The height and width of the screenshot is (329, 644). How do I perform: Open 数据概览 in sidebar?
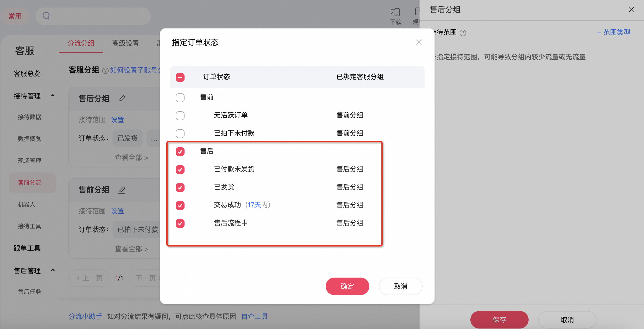click(x=30, y=139)
